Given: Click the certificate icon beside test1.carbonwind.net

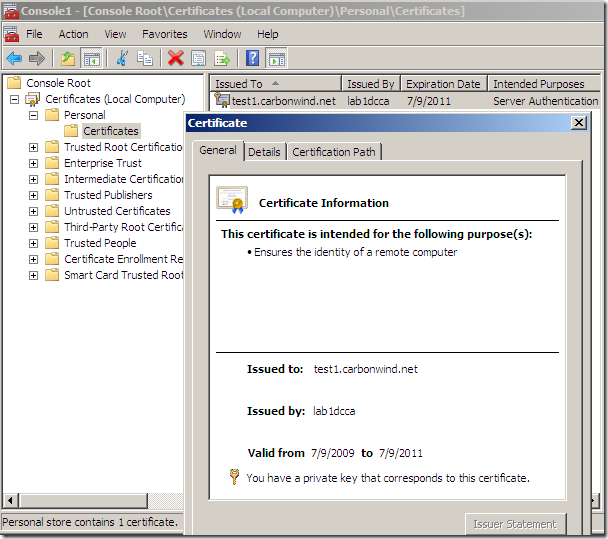Looking at the screenshot, I should click(222, 100).
